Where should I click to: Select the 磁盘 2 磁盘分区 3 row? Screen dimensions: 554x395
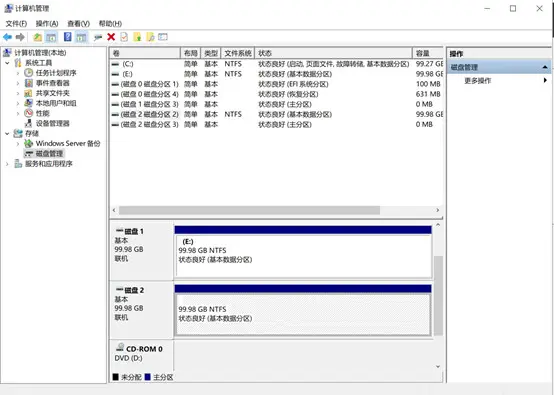(277, 124)
